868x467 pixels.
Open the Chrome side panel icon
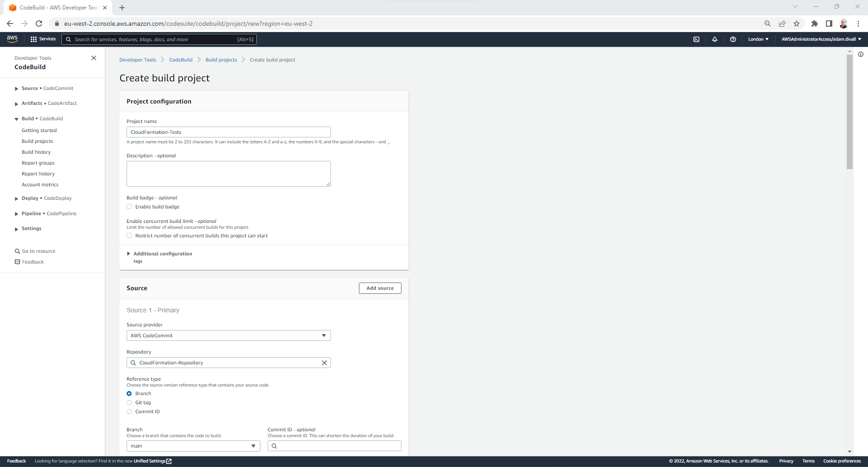829,24
